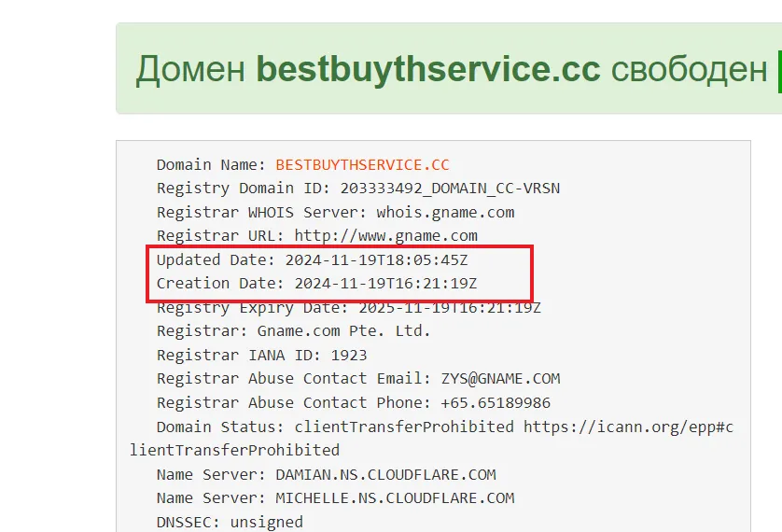Click the Registry Expiry Date line

point(349,308)
